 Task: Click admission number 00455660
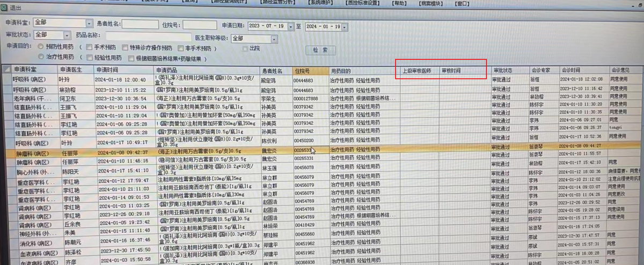[304, 235]
